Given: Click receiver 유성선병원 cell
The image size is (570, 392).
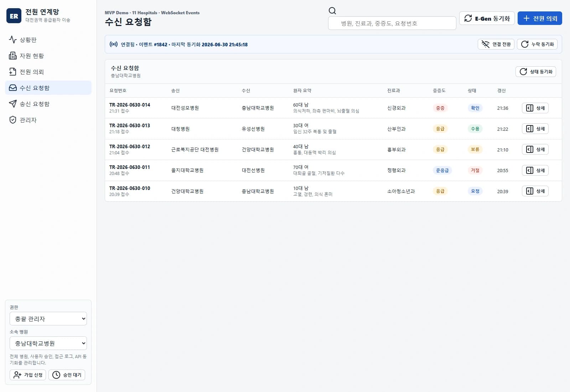Looking at the screenshot, I should (253, 129).
